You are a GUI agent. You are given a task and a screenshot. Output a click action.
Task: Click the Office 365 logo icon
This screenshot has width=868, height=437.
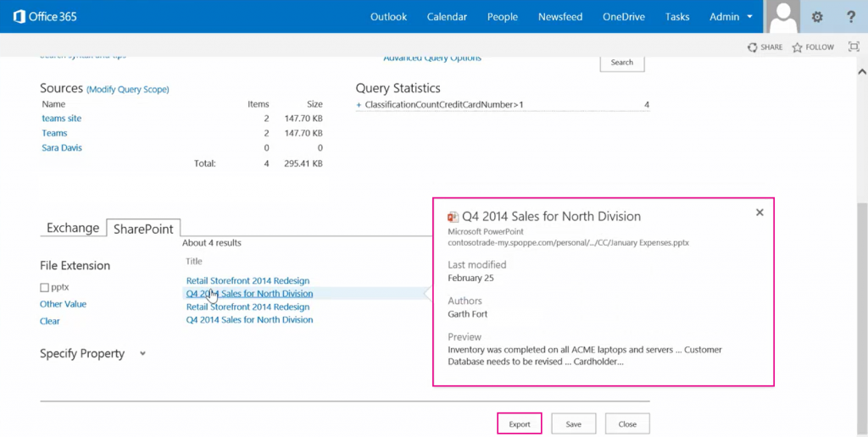21,17
